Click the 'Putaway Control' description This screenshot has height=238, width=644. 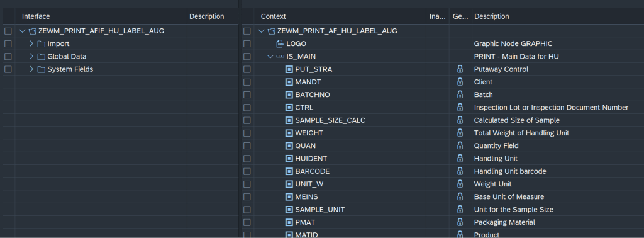tap(501, 69)
